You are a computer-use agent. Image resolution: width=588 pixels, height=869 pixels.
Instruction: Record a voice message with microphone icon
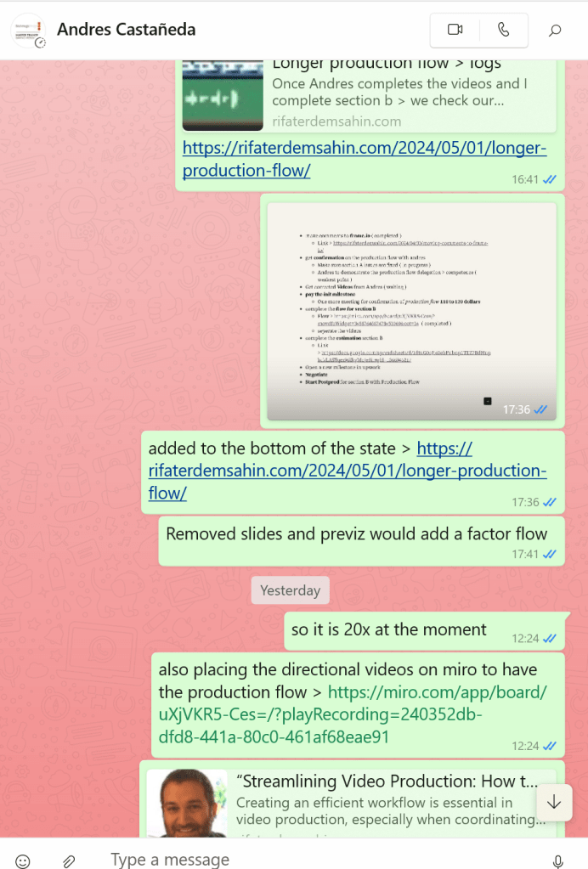(558, 861)
